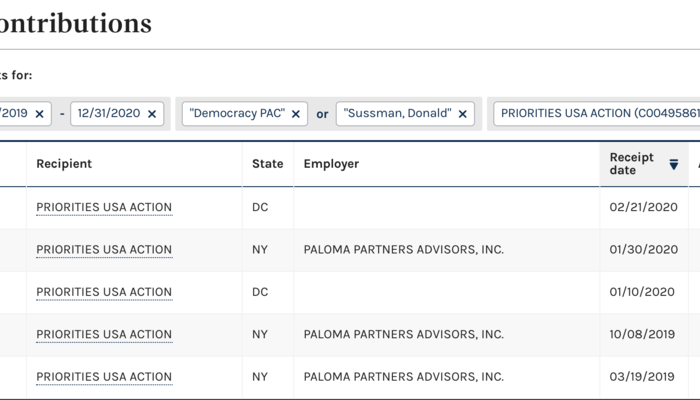Remove the 12/31/2020 date filter
Screen dimensions: 700x400
point(152,114)
